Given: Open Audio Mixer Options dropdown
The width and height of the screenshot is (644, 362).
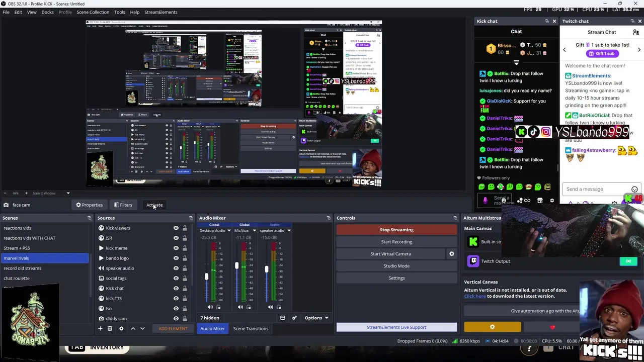Looking at the screenshot, I should (x=316, y=318).
